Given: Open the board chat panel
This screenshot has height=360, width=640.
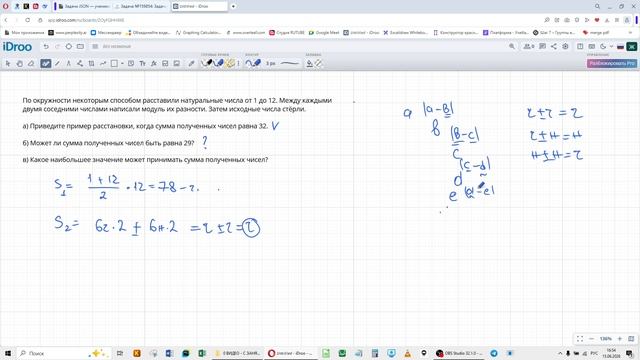Looking at the screenshot, I should click(x=542, y=47).
